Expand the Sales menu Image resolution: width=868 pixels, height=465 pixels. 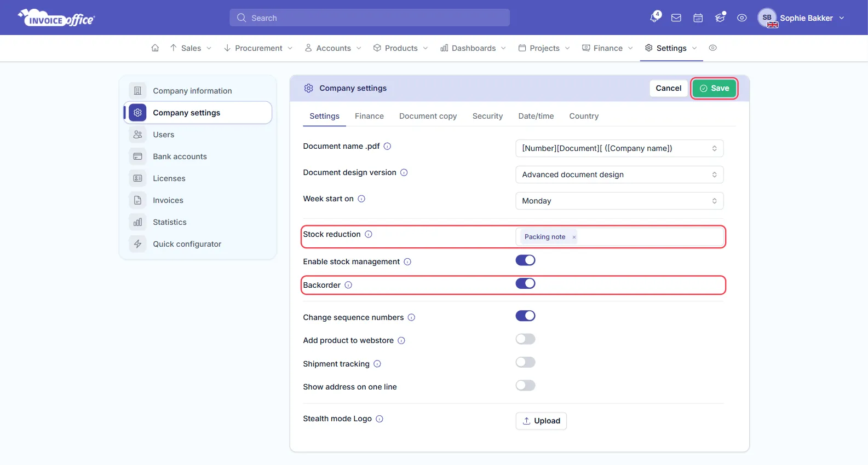[x=191, y=48]
